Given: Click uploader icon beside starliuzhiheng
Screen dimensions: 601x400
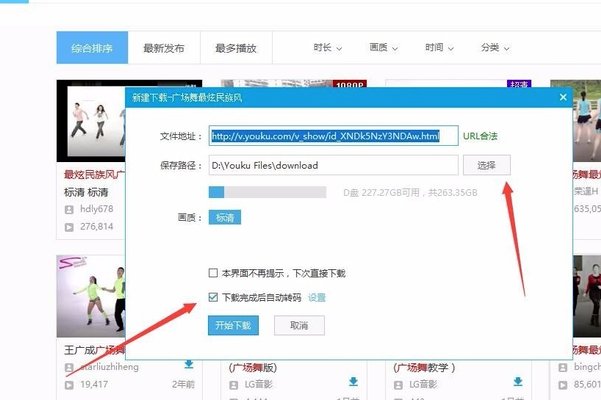Looking at the screenshot, I should pos(69,367).
